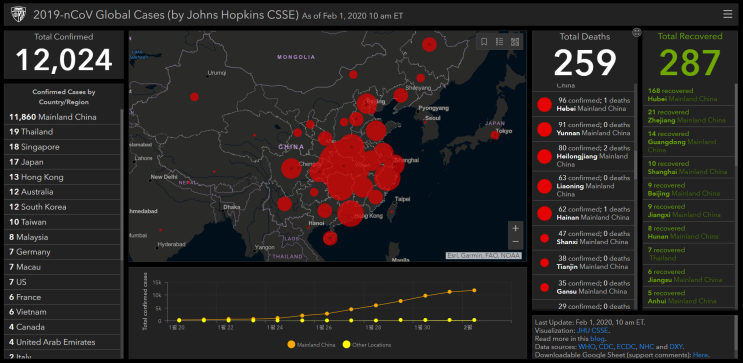This screenshot has width=743, height=363.
Task: Expand the Total Deaths panel
Action: coord(636,32)
